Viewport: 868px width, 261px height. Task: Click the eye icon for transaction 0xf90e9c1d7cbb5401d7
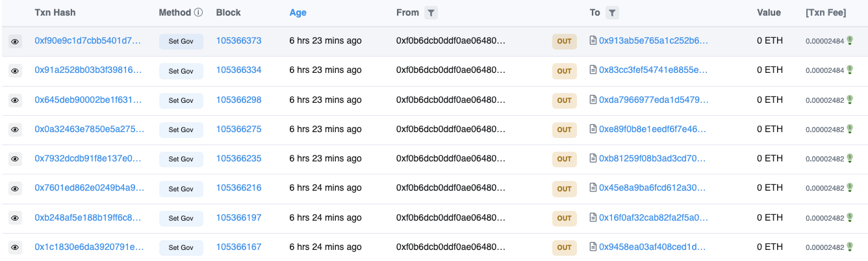coord(15,41)
